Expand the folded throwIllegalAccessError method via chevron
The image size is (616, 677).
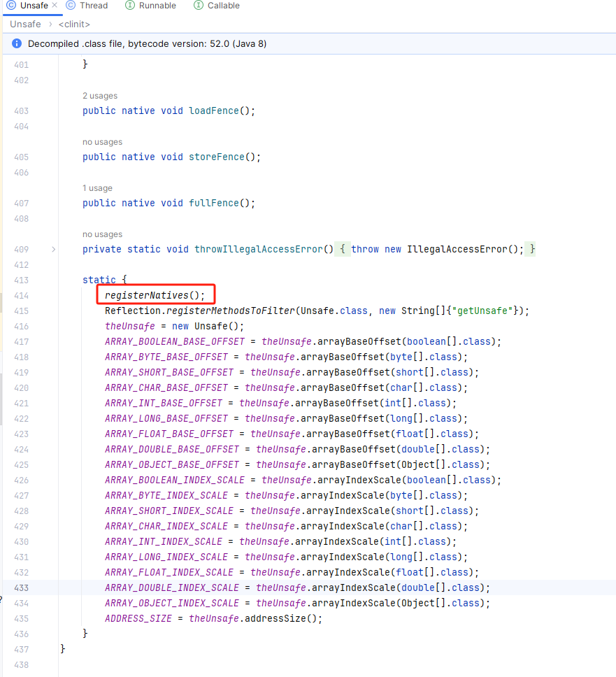(x=54, y=249)
